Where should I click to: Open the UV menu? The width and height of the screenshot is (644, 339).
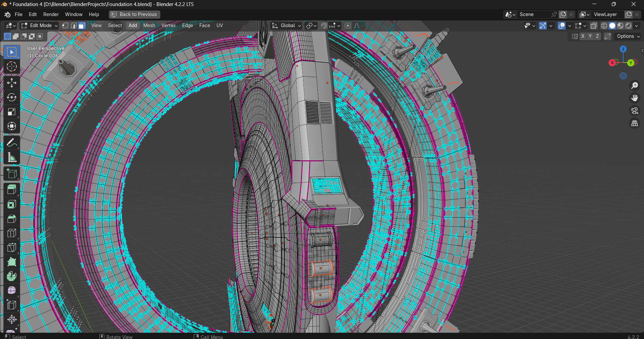(x=220, y=25)
